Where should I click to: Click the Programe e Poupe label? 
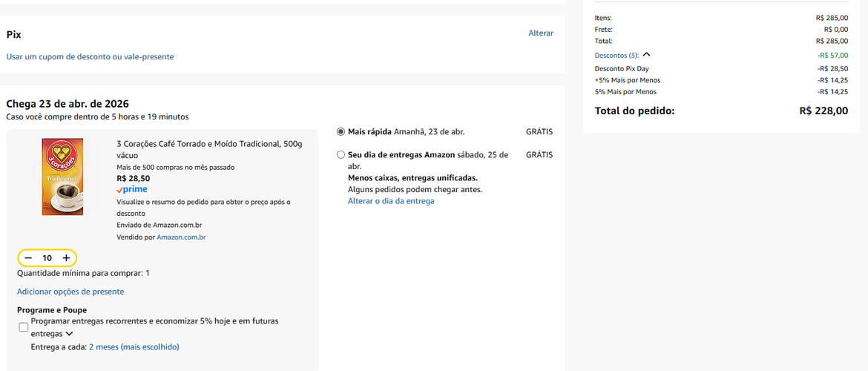(52, 310)
